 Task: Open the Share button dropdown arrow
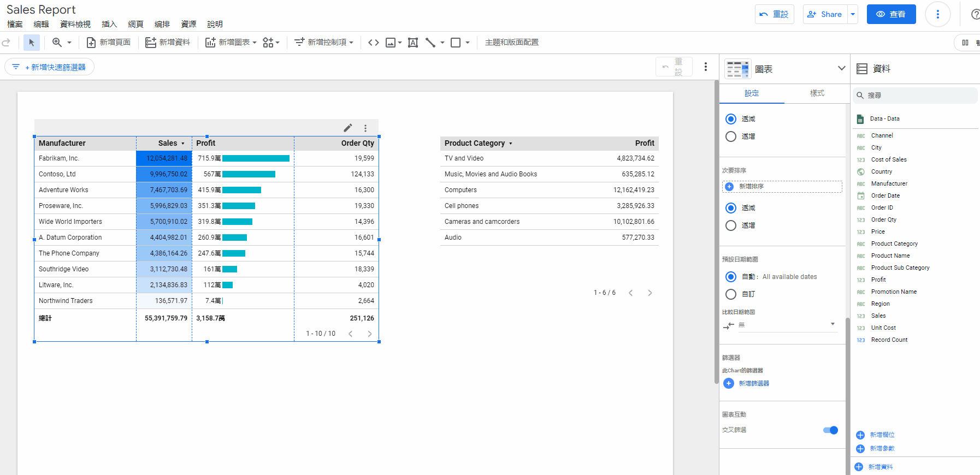[x=853, y=15]
